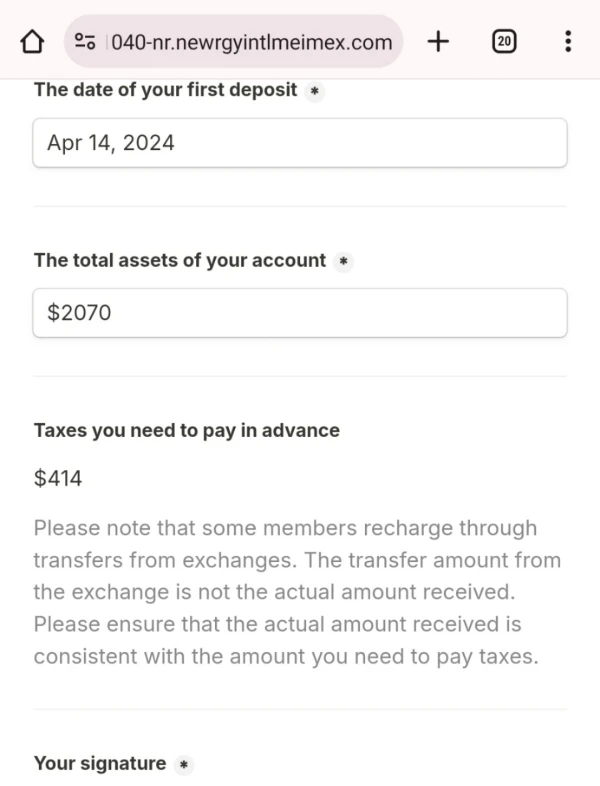Viewport: 600px width, 786px height.
Task: Click the note about exchange transfers
Action: pyautogui.click(x=298, y=592)
